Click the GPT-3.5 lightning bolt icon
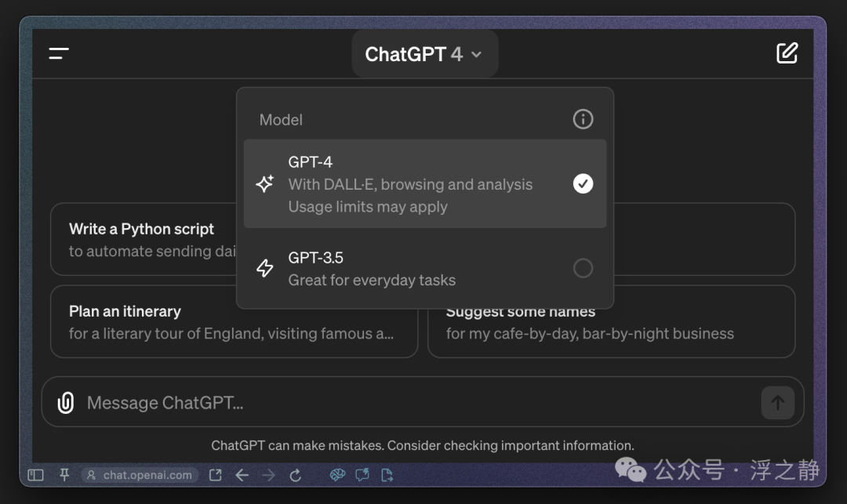 point(265,268)
